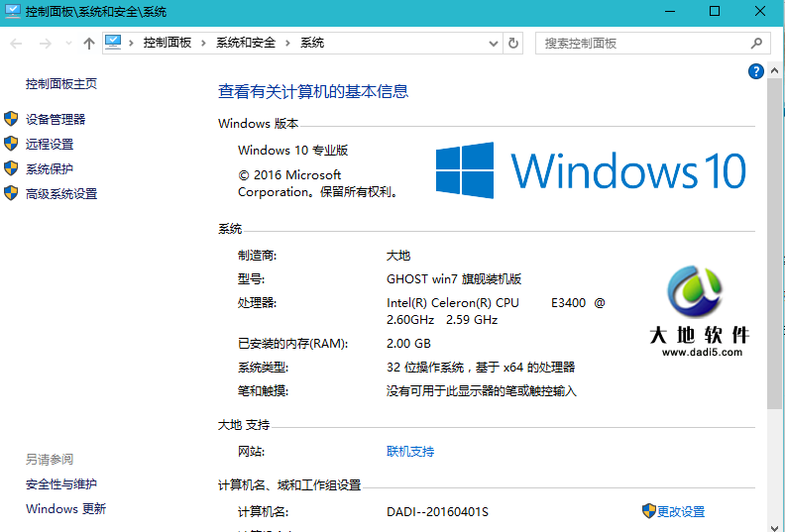This screenshot has height=532, width=785.
Task: Open the 高级系统设置 link
Action: point(61,194)
